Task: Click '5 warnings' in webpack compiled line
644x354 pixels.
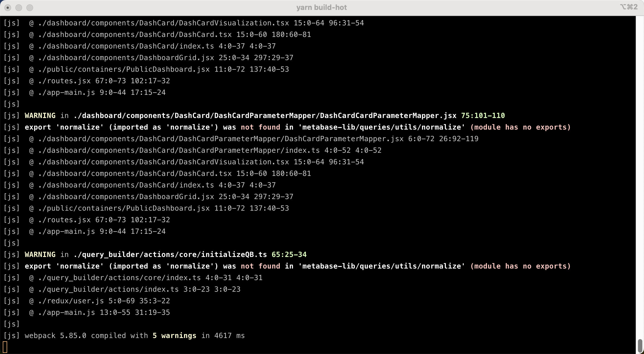Action: pos(174,336)
